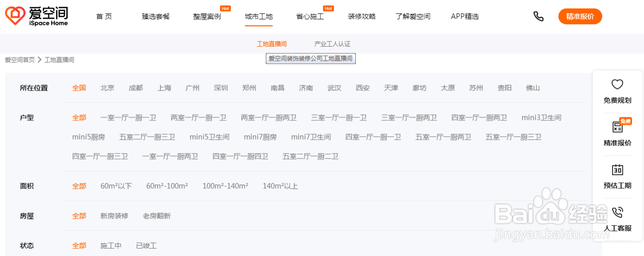This screenshot has width=644, height=256.
Task: Filter location by 太原
Action: point(448,88)
